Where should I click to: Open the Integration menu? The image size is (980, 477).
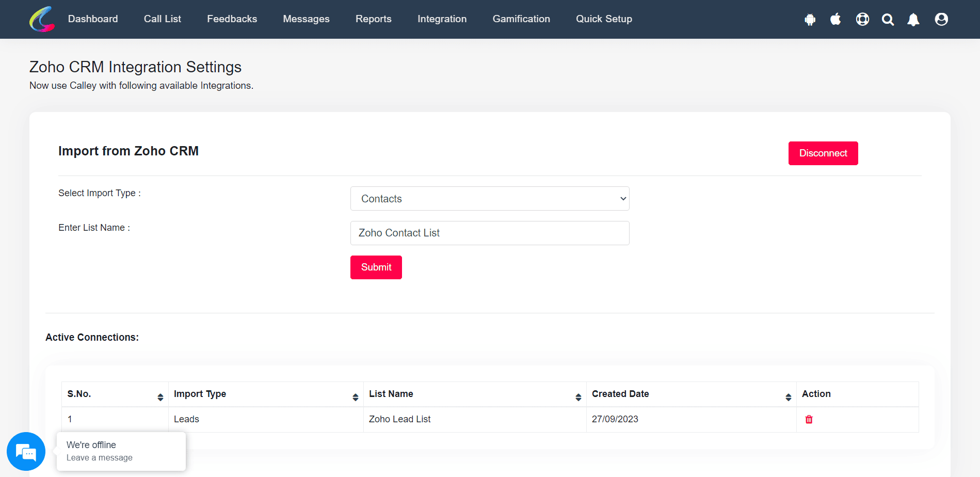(x=442, y=19)
